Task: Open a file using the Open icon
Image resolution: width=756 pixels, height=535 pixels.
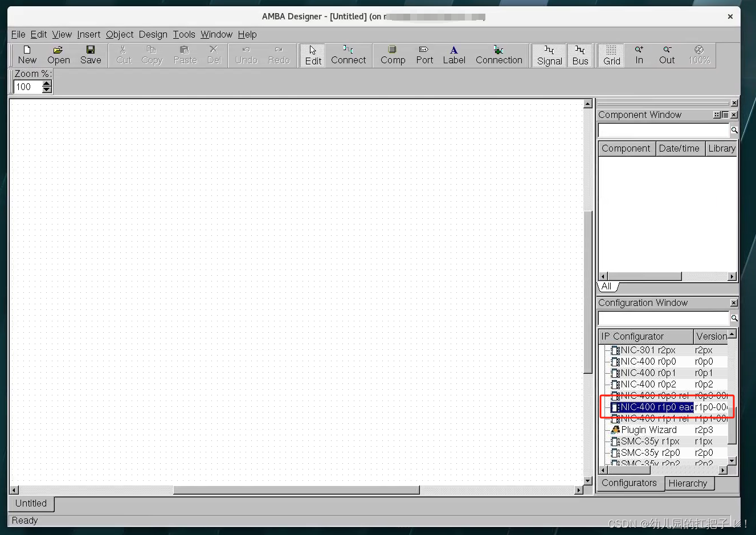Action: pyautogui.click(x=58, y=55)
